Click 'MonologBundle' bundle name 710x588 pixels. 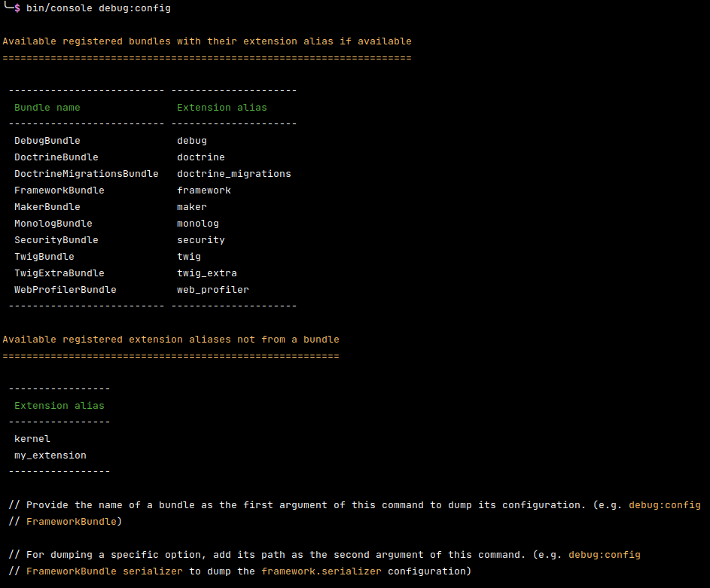click(x=53, y=223)
